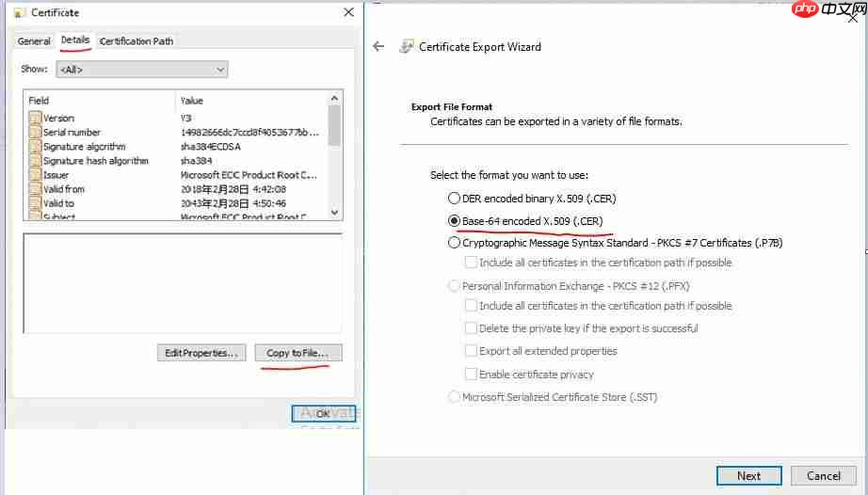This screenshot has height=495, width=868.
Task: Switch to the General tab
Action: [x=34, y=41]
